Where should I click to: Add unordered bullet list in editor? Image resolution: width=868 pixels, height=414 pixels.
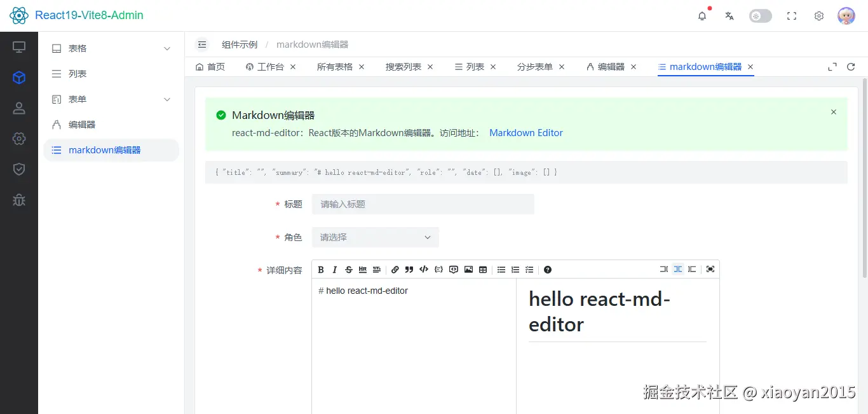(501, 270)
